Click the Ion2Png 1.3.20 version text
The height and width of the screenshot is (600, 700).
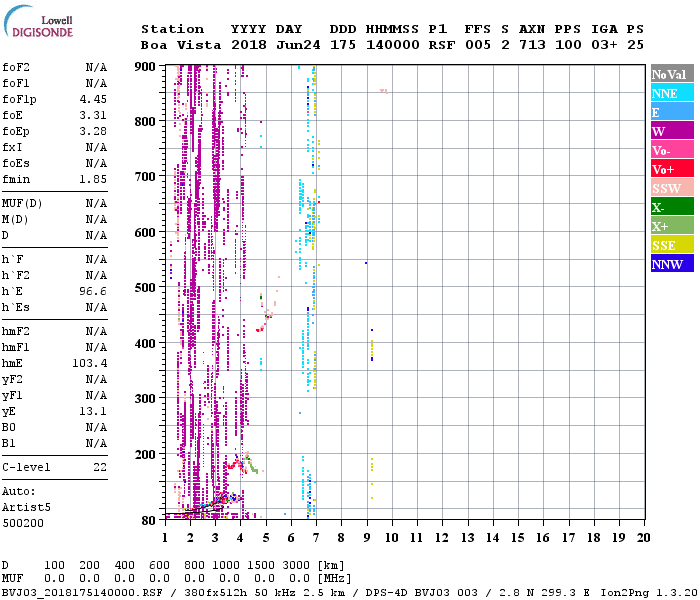click(649, 593)
